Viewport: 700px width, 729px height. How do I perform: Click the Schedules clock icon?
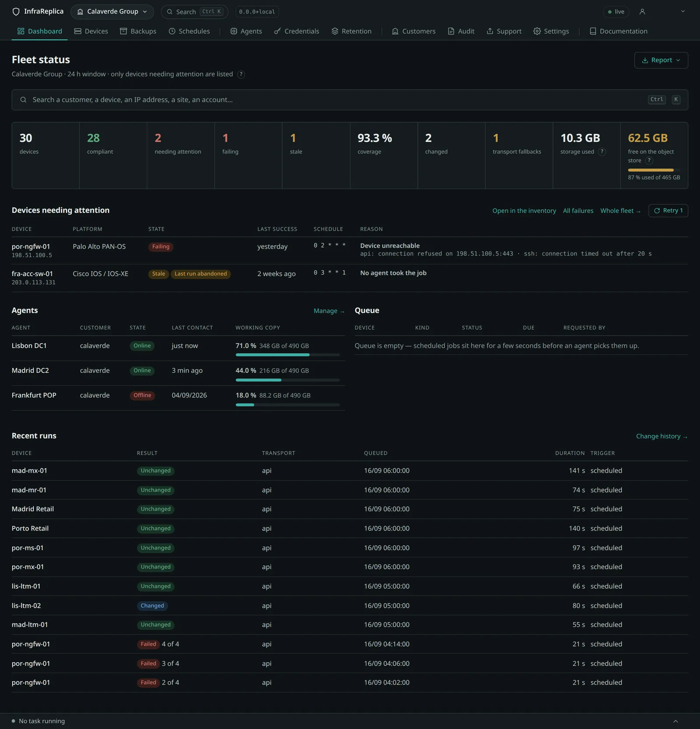click(x=172, y=31)
